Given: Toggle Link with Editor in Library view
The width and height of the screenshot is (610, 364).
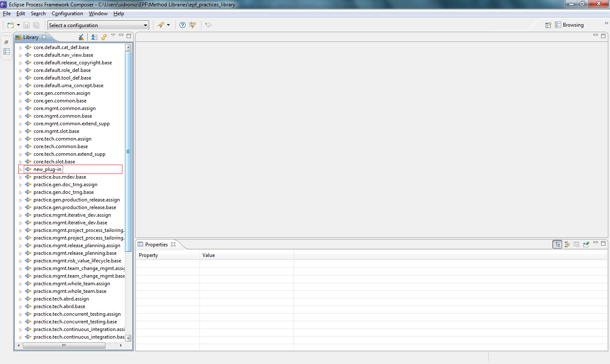Looking at the screenshot, I should click(x=104, y=37).
